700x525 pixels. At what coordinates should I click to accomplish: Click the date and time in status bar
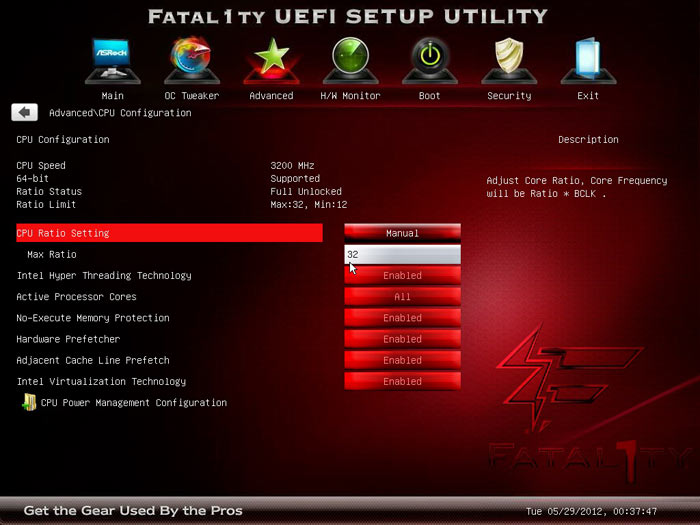pos(591,511)
